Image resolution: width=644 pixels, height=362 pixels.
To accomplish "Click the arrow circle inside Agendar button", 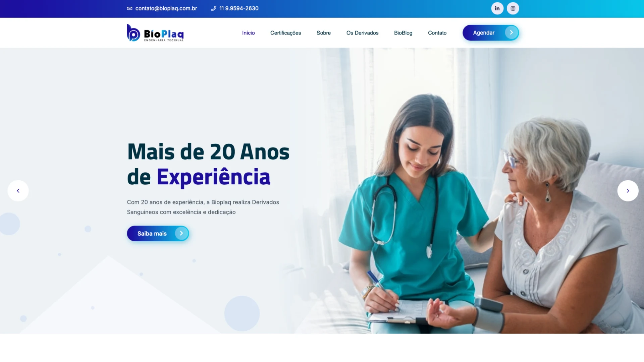I will tap(511, 33).
